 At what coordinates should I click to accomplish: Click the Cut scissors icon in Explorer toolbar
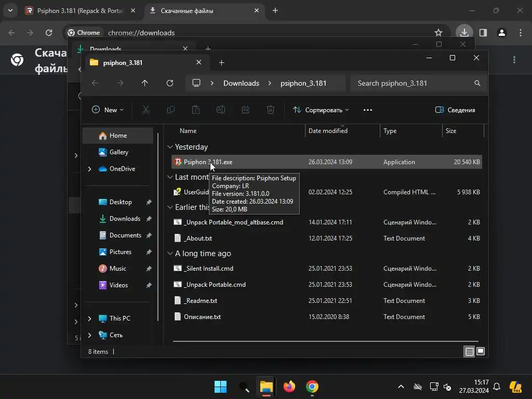(x=145, y=110)
